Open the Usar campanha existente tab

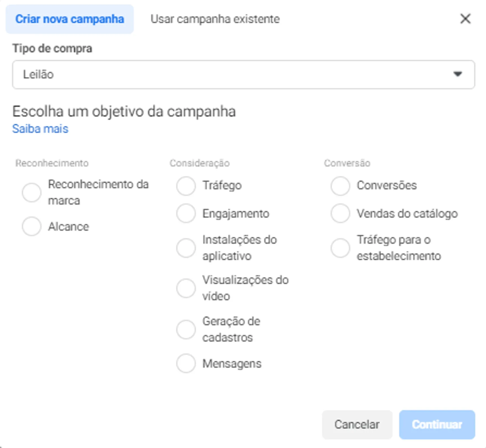click(x=215, y=19)
